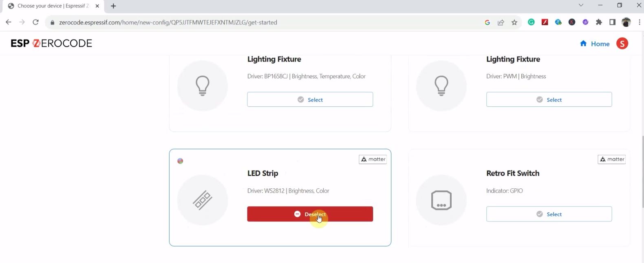
Task: Select the PWM Brightness Lighting Fixture
Action: [549, 99]
